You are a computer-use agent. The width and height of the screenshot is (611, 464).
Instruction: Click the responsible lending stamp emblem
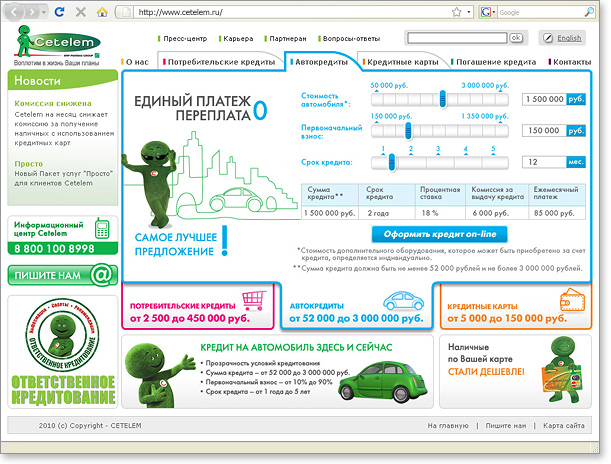point(62,335)
